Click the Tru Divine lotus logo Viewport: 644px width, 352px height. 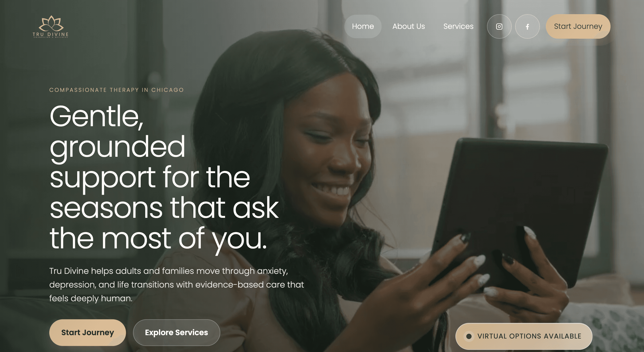[x=51, y=24]
